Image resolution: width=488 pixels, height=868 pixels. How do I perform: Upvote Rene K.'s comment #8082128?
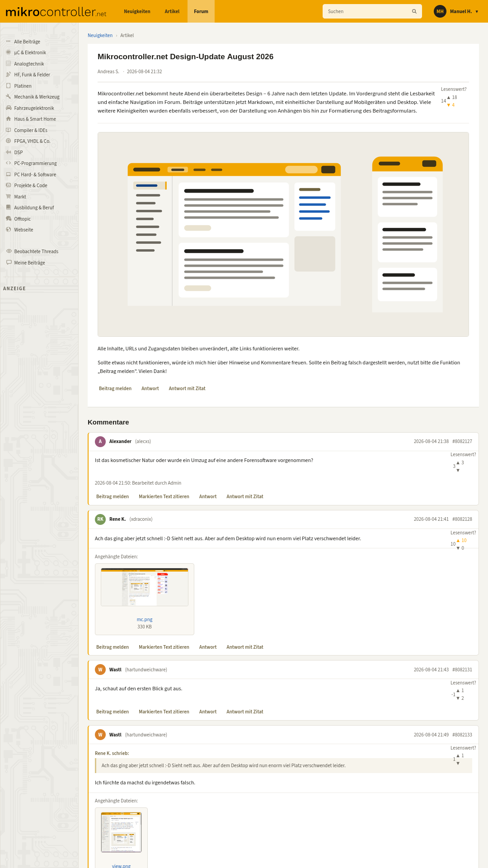(x=458, y=540)
